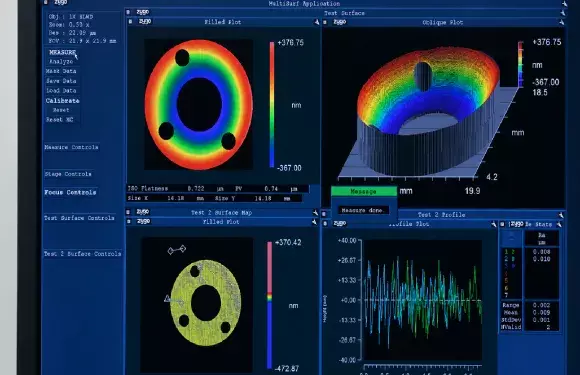Click the Size Y value 14.18
580x375 pixels.
point(263,199)
